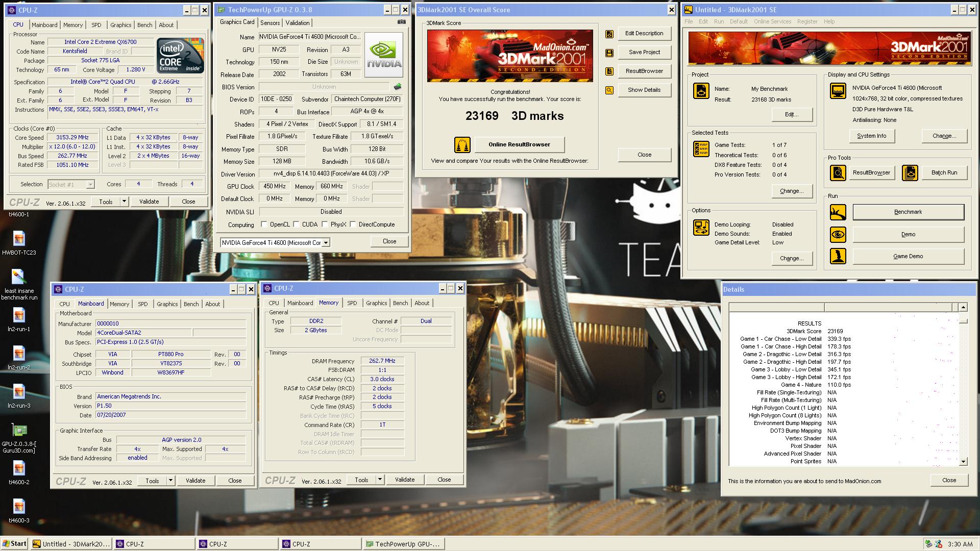
Task: Open SPD tab in CPU-Z Memory window
Action: [352, 303]
